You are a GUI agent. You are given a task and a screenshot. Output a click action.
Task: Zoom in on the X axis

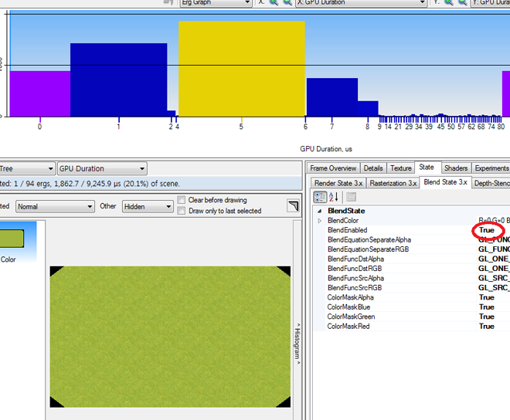(274, 2)
